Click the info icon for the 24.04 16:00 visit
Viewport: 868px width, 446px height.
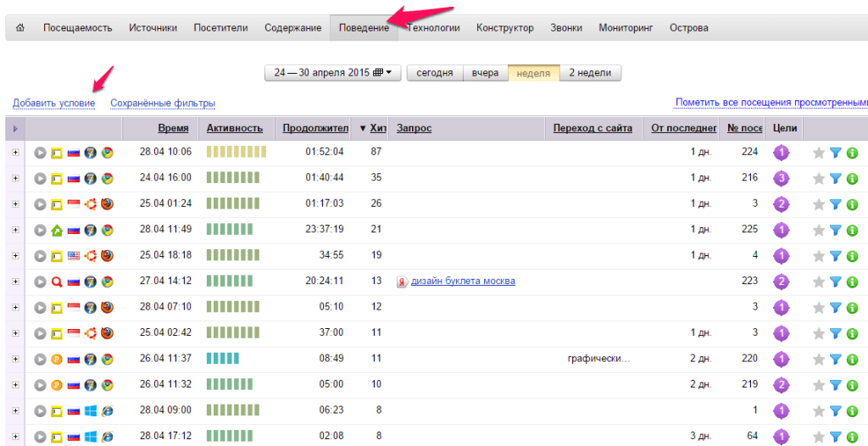(852, 178)
